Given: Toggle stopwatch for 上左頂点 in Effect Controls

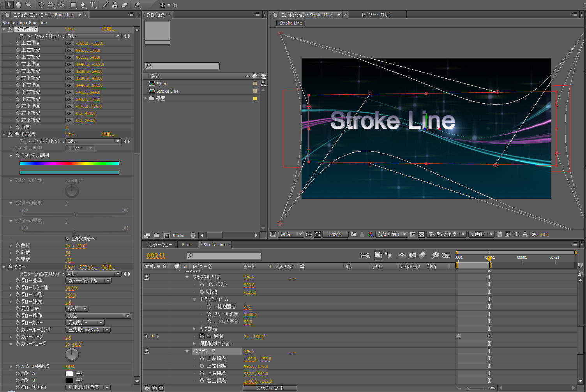Looking at the screenshot, I should (x=18, y=43).
